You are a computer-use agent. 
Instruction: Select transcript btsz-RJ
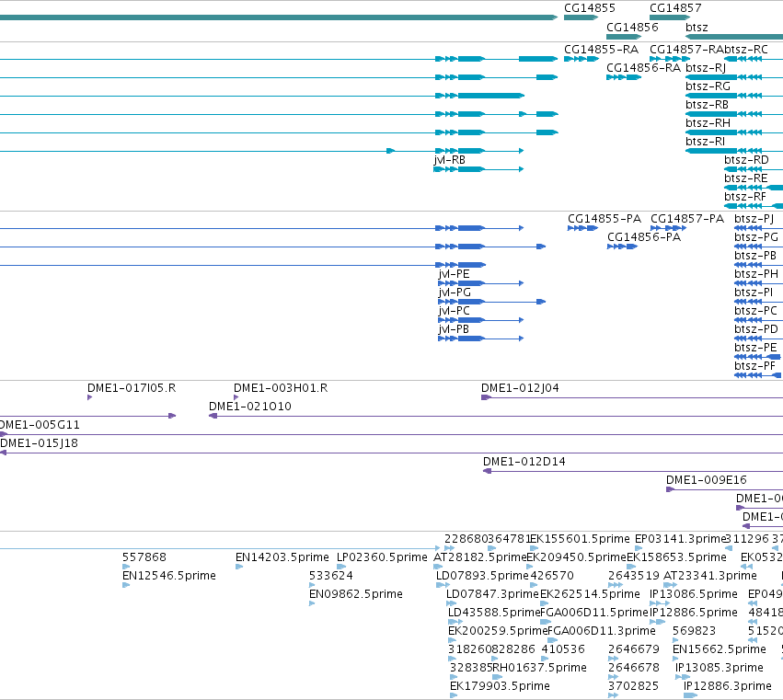click(x=706, y=68)
